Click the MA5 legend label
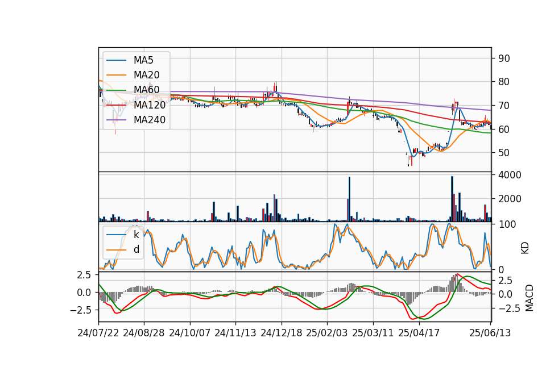This screenshot has height=392, width=546. coord(143,60)
